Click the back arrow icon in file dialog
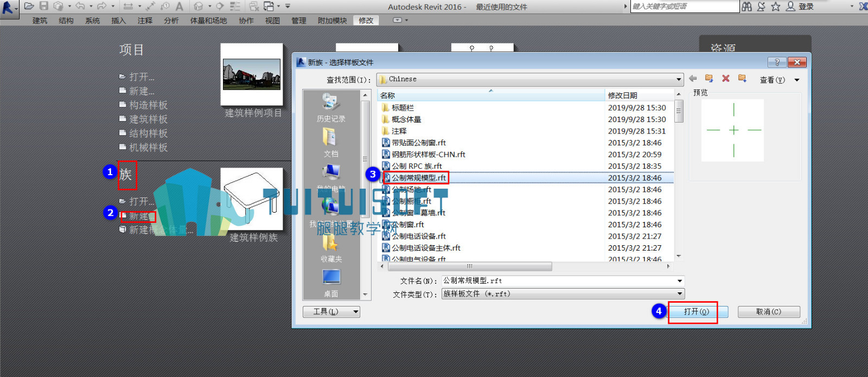 pos(693,79)
